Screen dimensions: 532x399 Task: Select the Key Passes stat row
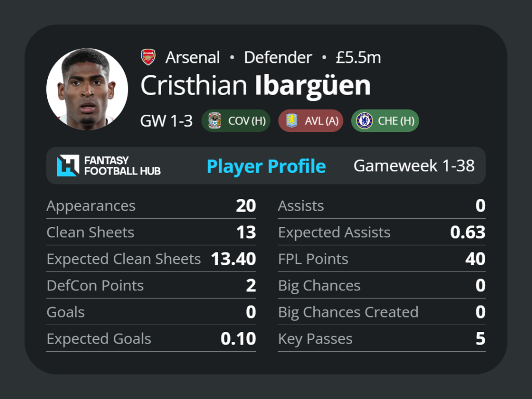click(382, 339)
